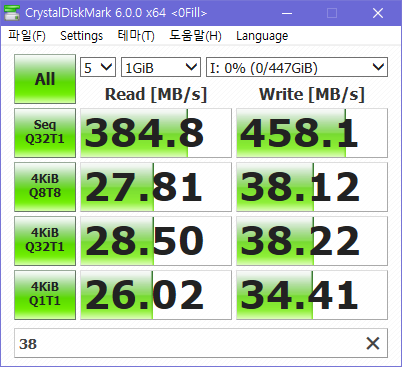
Task: Expand the drive selector I: 0% (0/447GiB)
Action: (297, 67)
